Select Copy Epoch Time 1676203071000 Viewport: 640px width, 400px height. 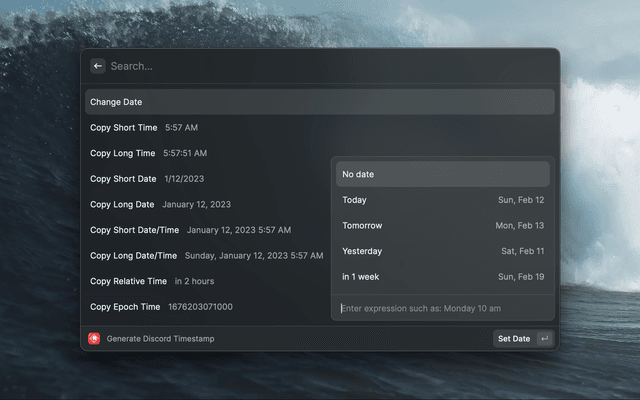pyautogui.click(x=161, y=307)
